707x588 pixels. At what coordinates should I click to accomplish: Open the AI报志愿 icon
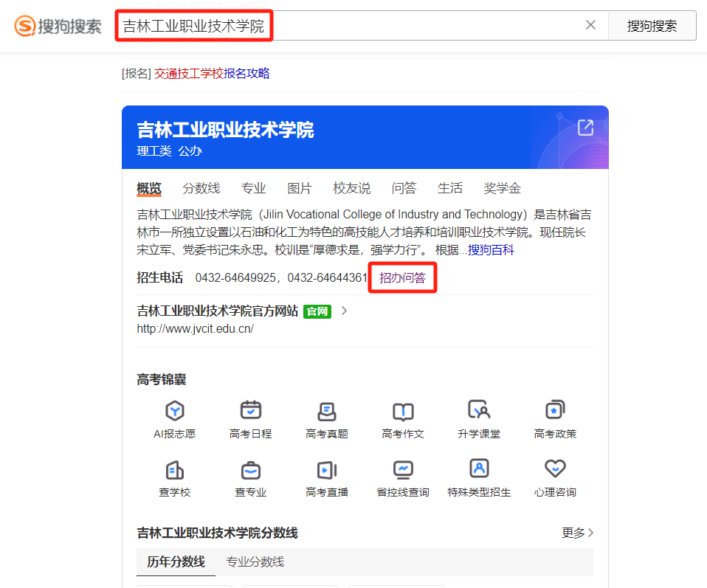pyautogui.click(x=175, y=411)
